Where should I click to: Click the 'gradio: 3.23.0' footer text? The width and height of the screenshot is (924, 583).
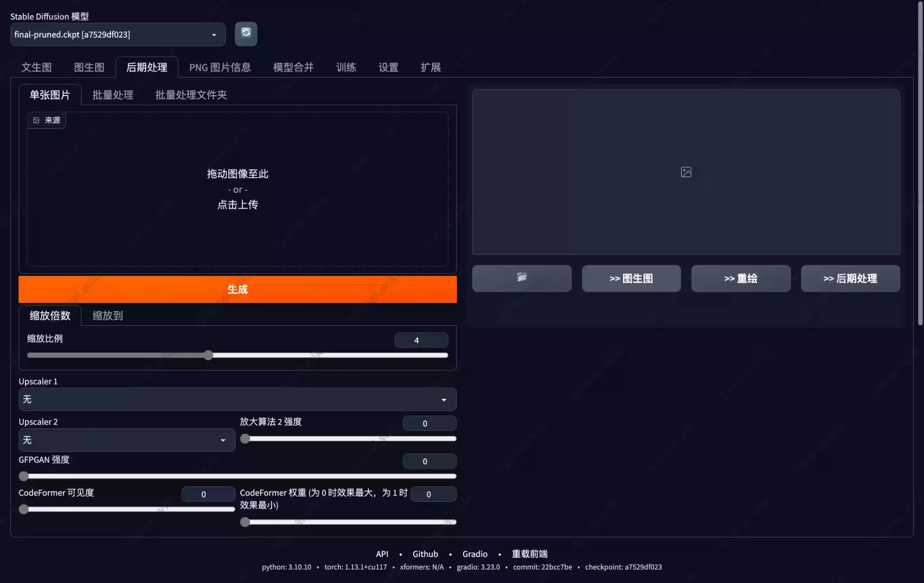tap(478, 567)
